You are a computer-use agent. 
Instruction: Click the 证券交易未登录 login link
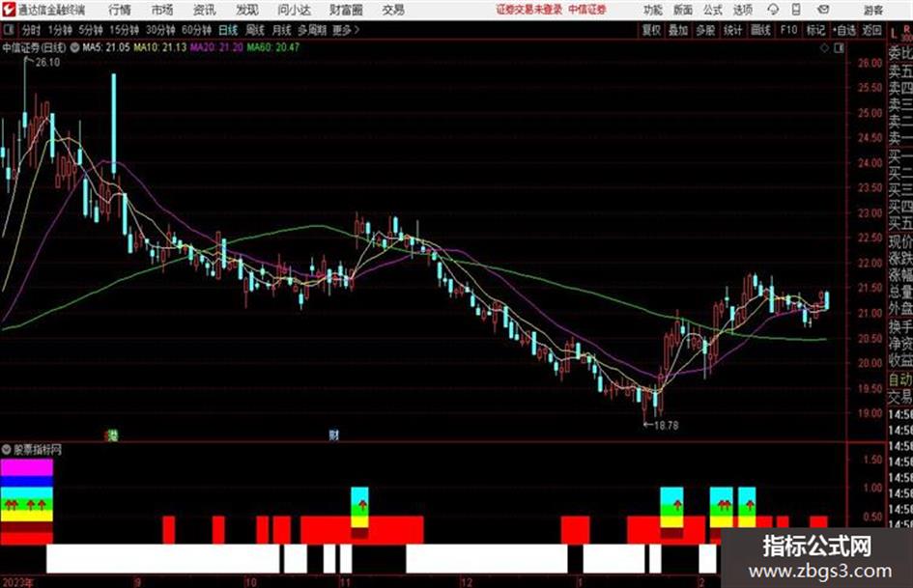pos(529,10)
